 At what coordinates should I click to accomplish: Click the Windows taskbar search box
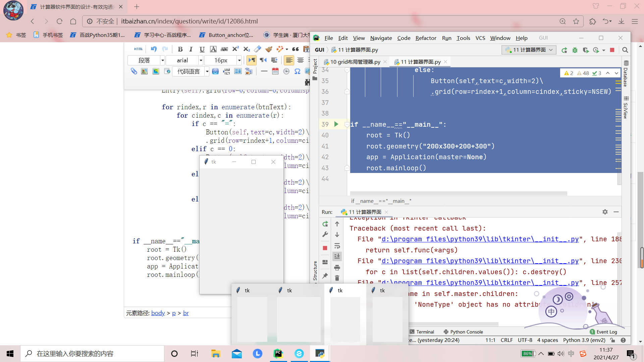[92, 354]
